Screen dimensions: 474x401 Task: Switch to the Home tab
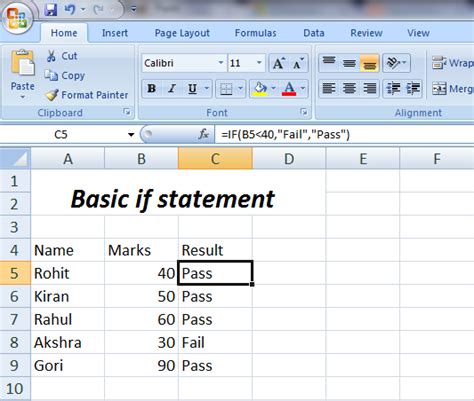coord(64,33)
